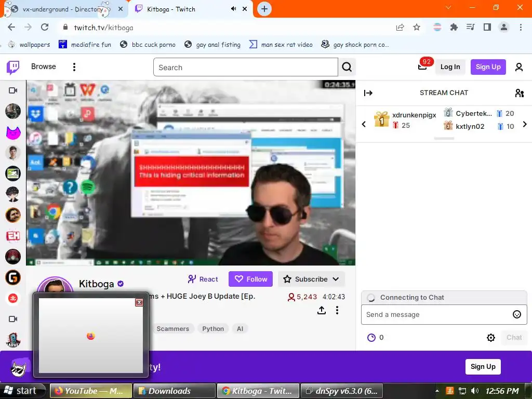Switch to dnSpy v6.3.0 taskbar window
Viewport: 532px width, 399px height.
[342, 391]
